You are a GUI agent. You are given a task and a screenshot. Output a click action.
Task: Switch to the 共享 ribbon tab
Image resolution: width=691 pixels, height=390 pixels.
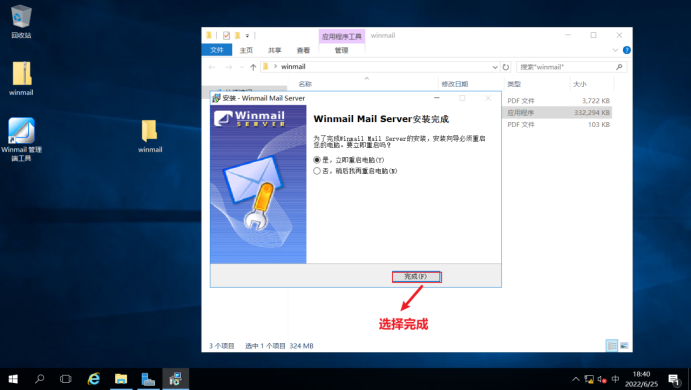coord(275,50)
